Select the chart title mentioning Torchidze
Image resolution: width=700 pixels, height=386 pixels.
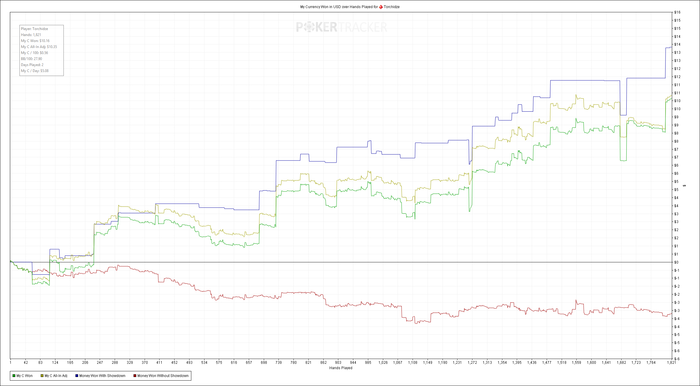350,7
